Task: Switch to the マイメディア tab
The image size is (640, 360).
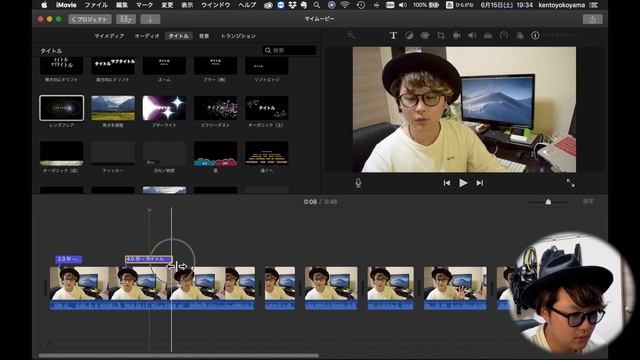Action: tap(109, 36)
